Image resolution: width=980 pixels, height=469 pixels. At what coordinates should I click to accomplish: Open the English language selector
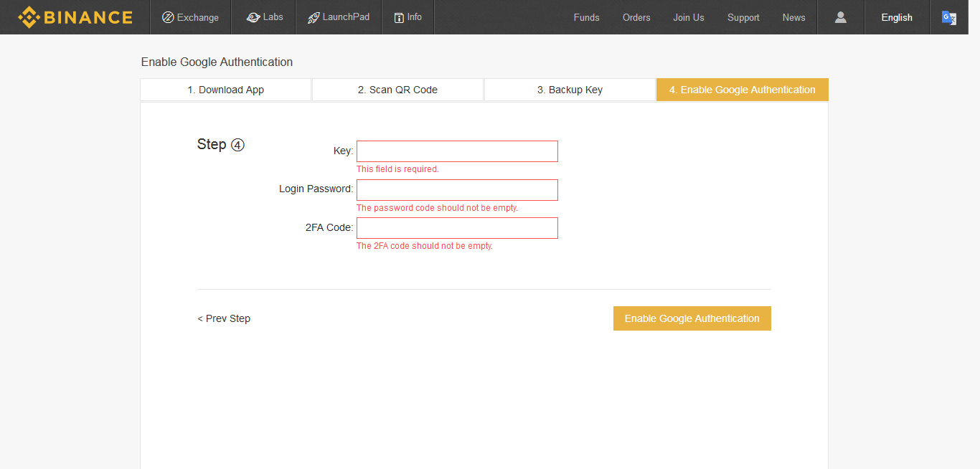click(897, 17)
